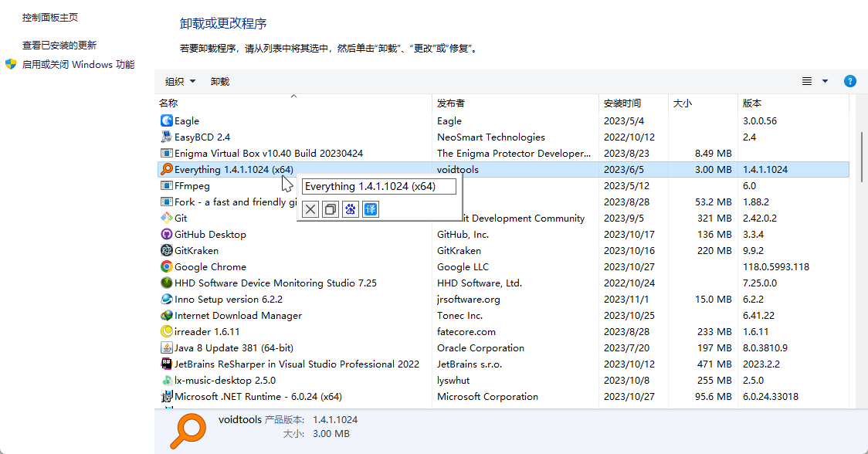Click the Java 8 Update 381 icon
The image size is (868, 454).
point(166,347)
